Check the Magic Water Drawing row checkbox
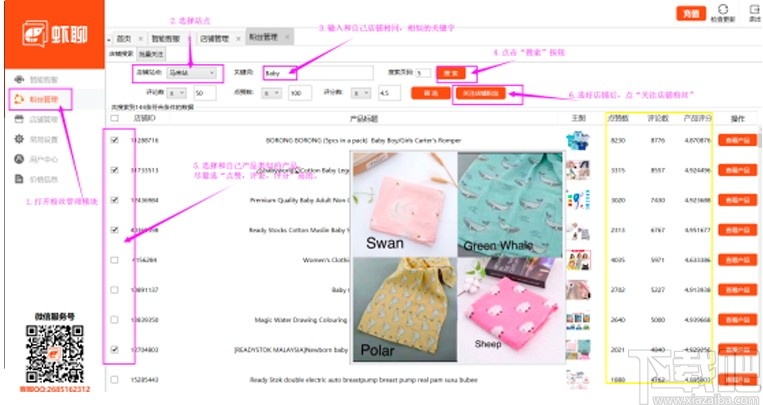The width and height of the screenshot is (763, 405). (x=114, y=320)
